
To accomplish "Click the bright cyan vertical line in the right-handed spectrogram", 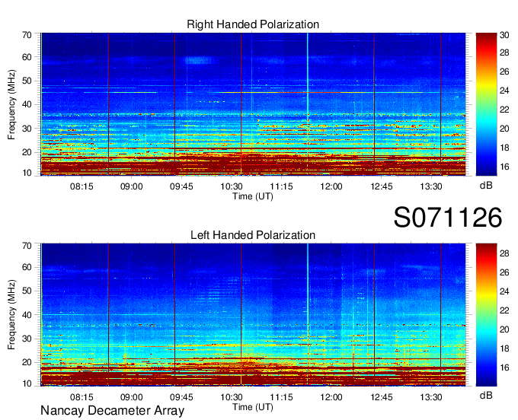I will coord(308,104).
